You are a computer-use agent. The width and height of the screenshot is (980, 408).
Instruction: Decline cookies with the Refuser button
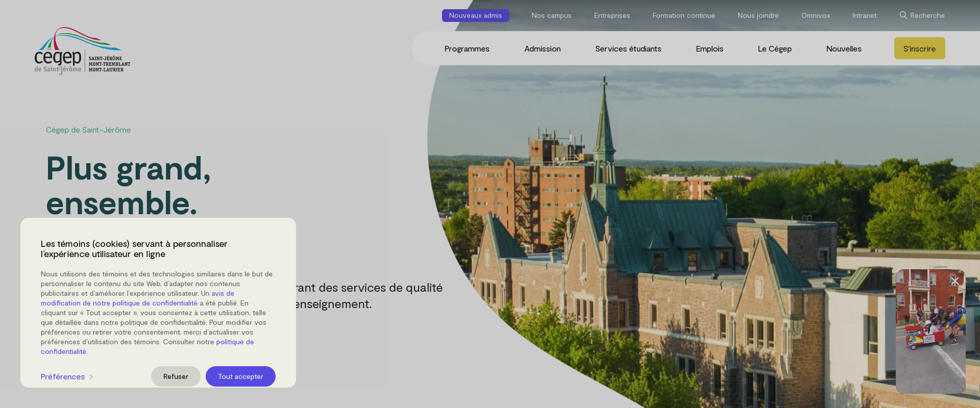click(x=176, y=376)
